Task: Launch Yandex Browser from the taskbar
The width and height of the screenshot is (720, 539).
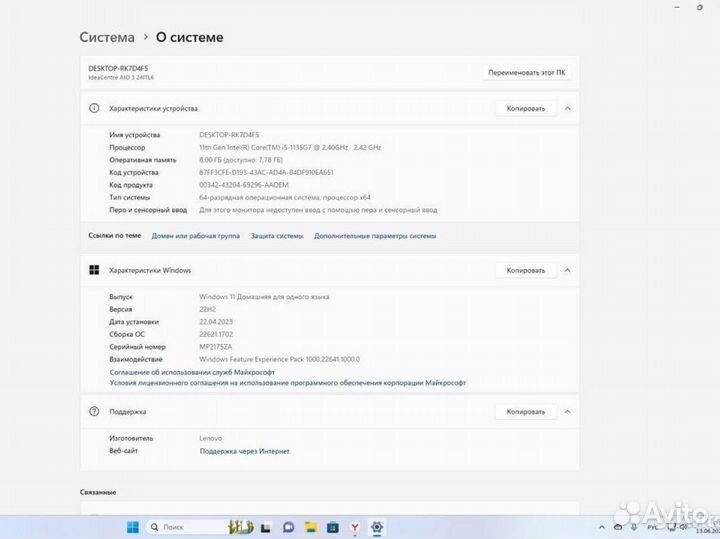Action: tap(355, 528)
